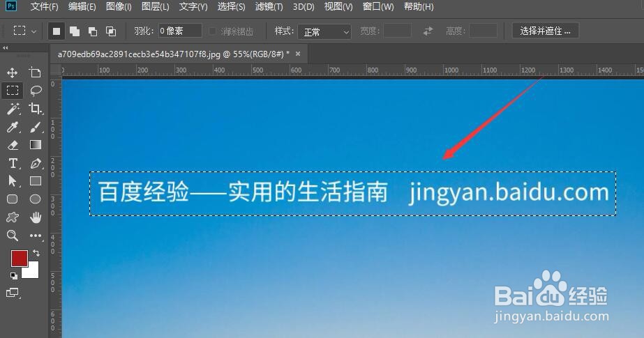The image size is (644, 338).
Task: Open the 选择(S) menu
Action: [231, 6]
